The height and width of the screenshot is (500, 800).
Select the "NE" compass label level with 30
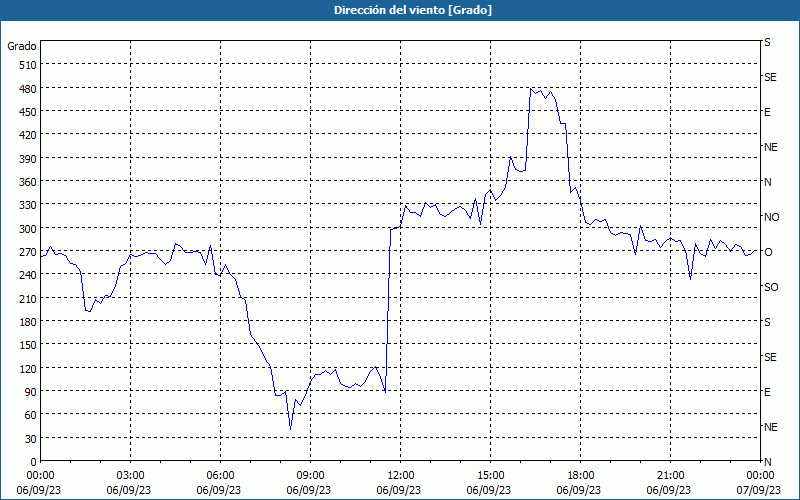[x=771, y=427]
